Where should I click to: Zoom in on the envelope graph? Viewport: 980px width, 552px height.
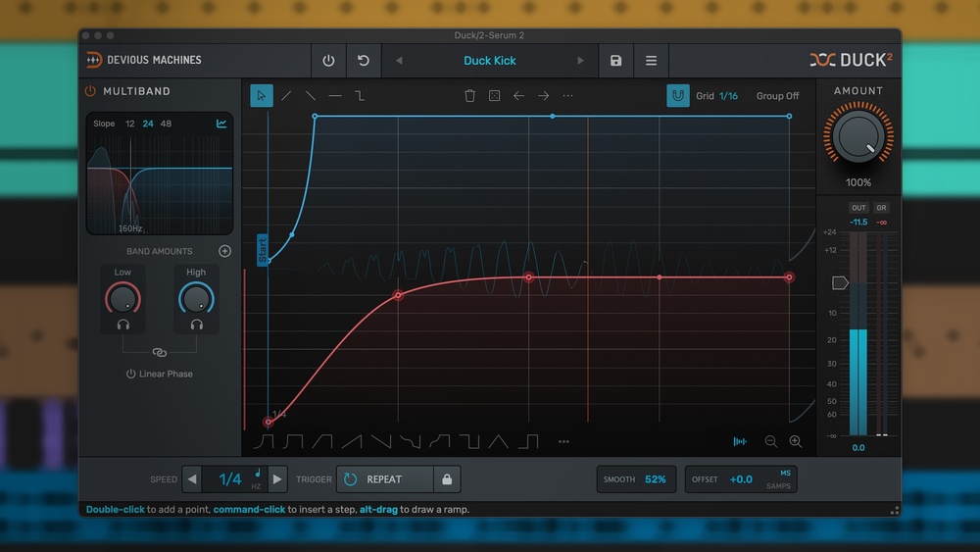click(x=796, y=442)
